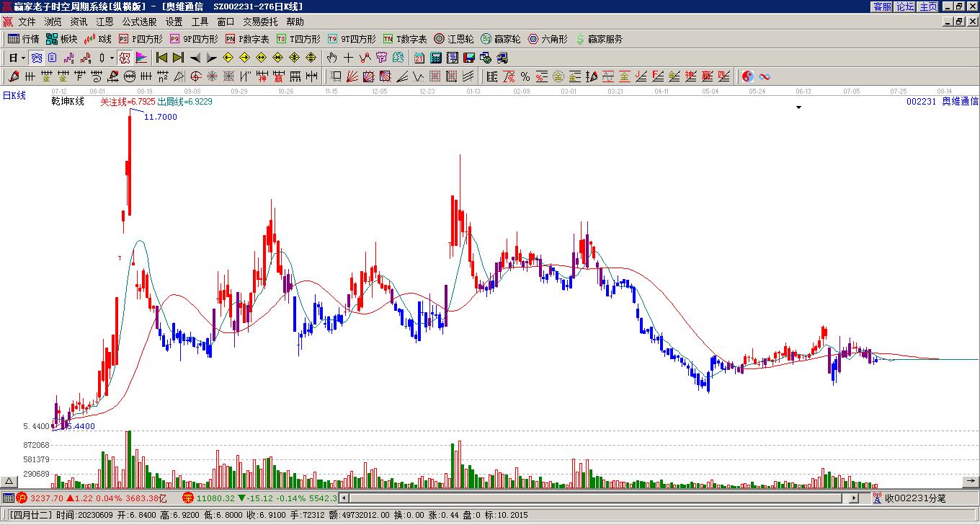Select the hand pan tool
This screenshot has height=525, width=980.
click(x=331, y=58)
